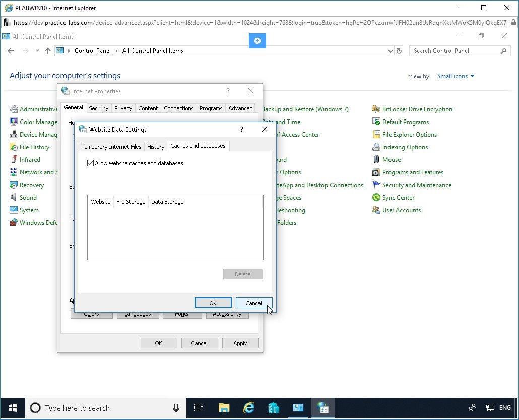The image size is (519, 420).
Task: Sort by Data Storage column header
Action: (167, 201)
